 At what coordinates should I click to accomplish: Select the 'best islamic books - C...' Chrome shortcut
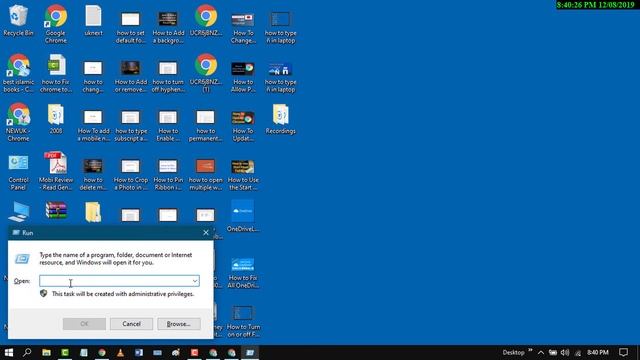click(x=18, y=73)
